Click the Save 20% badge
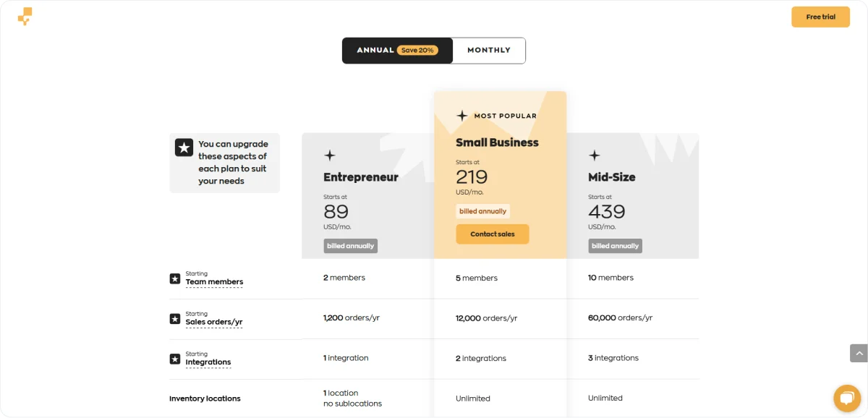Screen dimensions: 868x418 click(417, 51)
